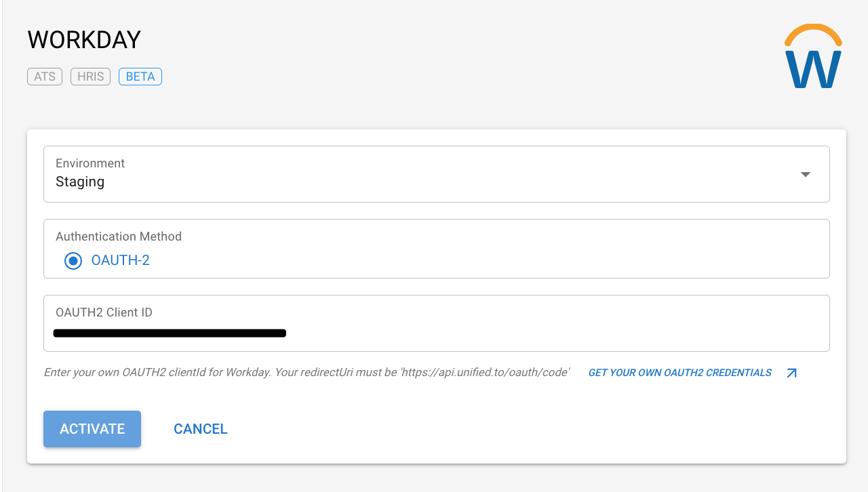Viewport: 868px width, 492px height.
Task: Click the dropdown caret in the Environment field
Action: 805,174
